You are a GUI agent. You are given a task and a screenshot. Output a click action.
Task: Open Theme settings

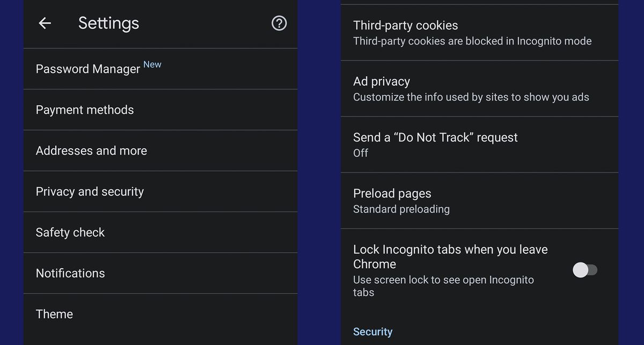54,314
